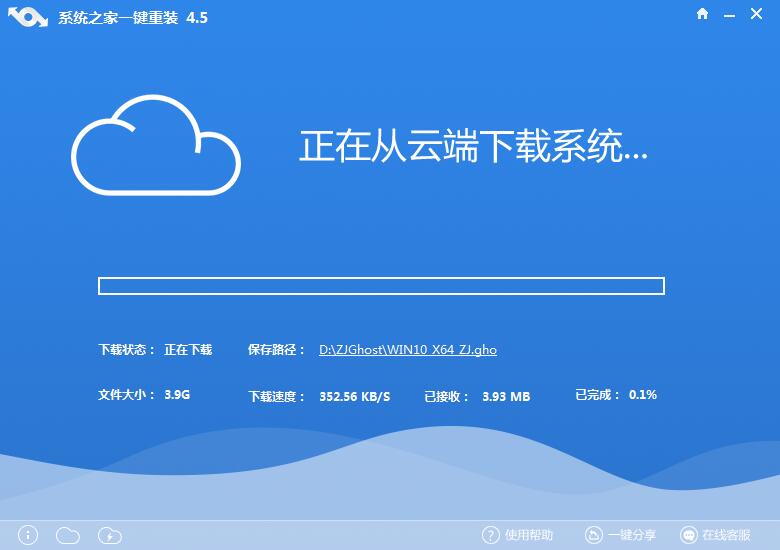The height and width of the screenshot is (550, 780).
Task: Click the app logo in title bar
Action: click(x=28, y=18)
